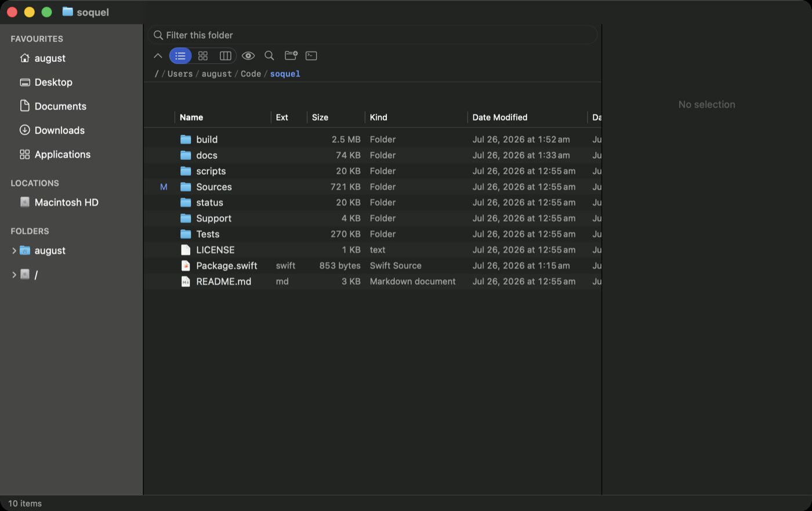Navigate to Code in breadcrumb
This screenshot has height=511, width=812.
click(x=251, y=74)
